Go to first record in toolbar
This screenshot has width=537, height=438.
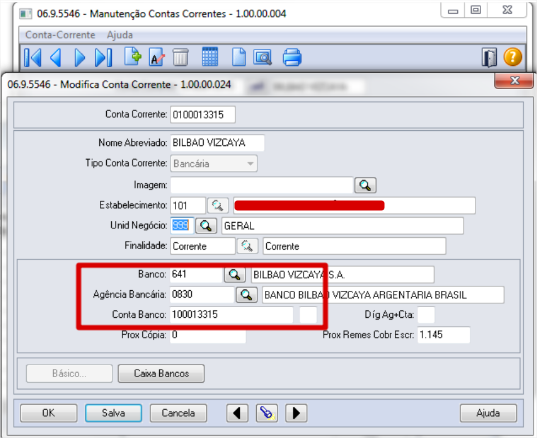[x=33, y=57]
